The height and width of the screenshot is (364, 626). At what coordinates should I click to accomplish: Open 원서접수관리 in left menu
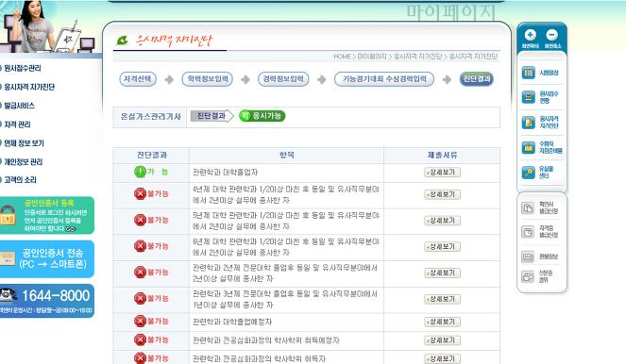click(x=23, y=68)
